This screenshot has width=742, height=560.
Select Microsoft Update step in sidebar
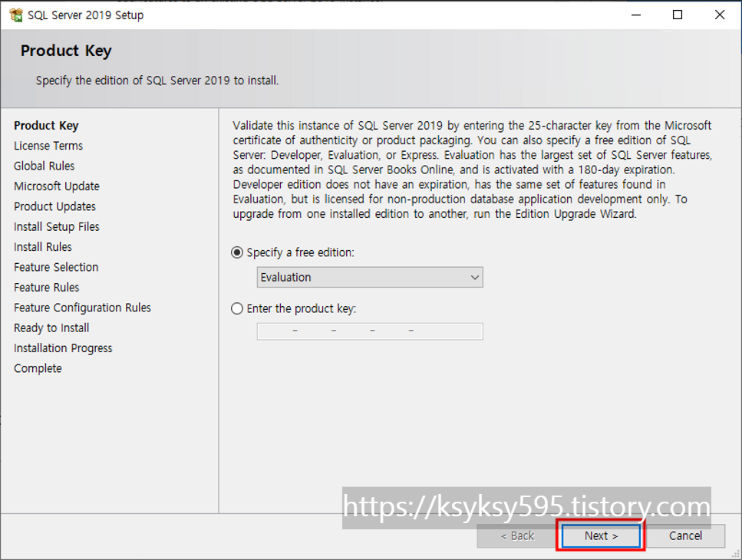click(57, 186)
